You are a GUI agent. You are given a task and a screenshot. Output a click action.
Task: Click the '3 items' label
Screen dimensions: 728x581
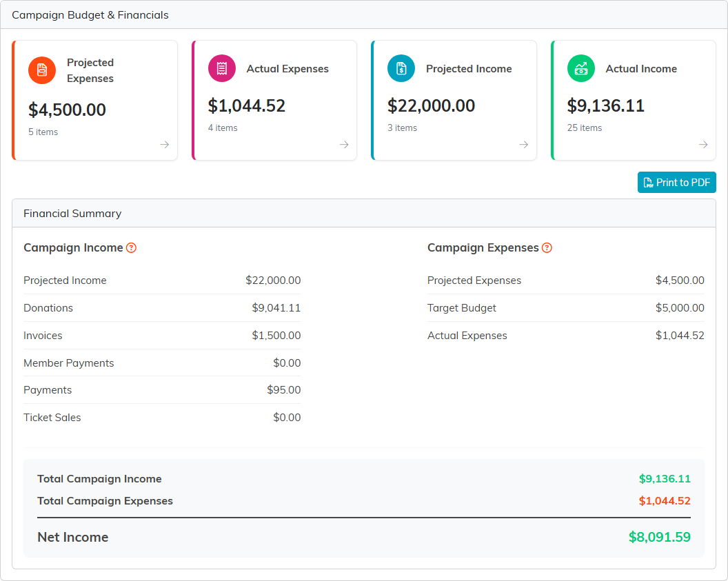403,128
